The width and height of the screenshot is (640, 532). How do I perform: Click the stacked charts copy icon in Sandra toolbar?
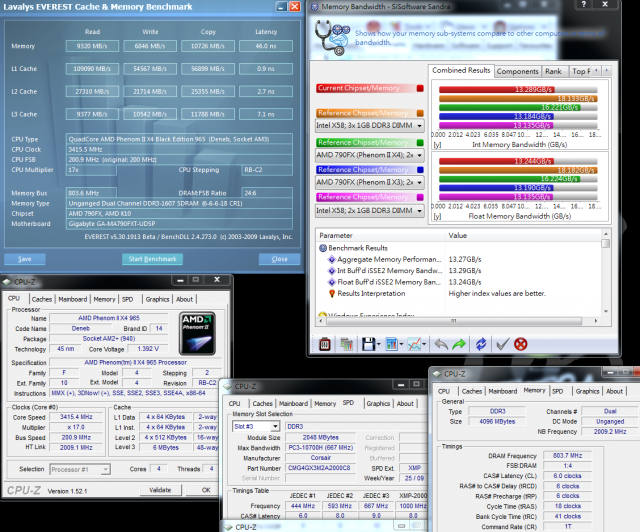(346, 344)
